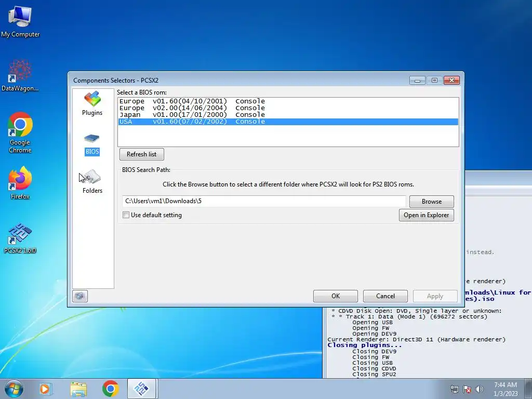
Task: Open the network tray icon
Action: pos(454,389)
